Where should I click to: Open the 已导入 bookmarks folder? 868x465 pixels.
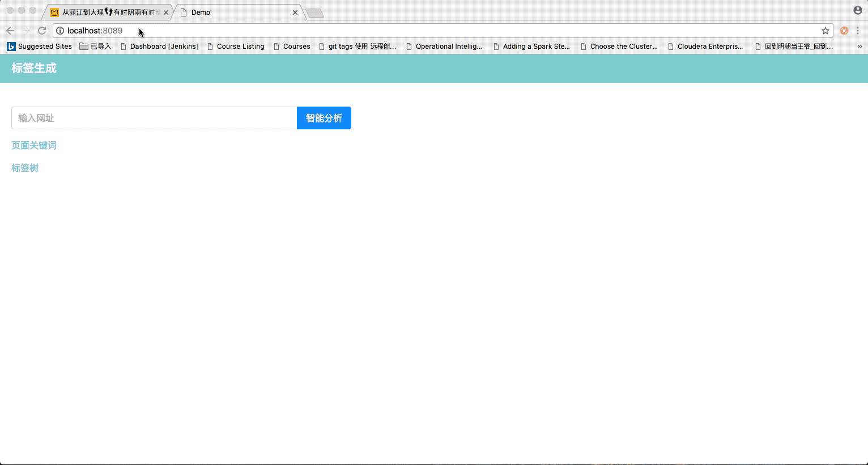pos(95,46)
